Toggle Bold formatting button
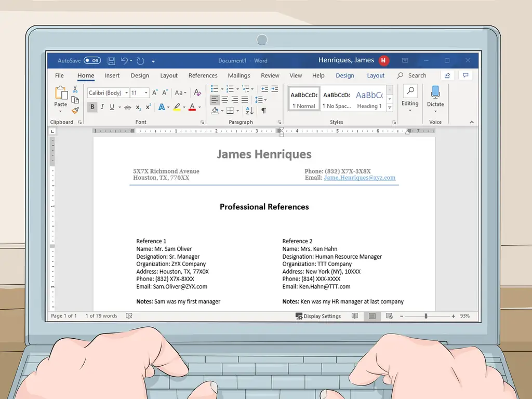The width and height of the screenshot is (532, 399). pyautogui.click(x=92, y=107)
